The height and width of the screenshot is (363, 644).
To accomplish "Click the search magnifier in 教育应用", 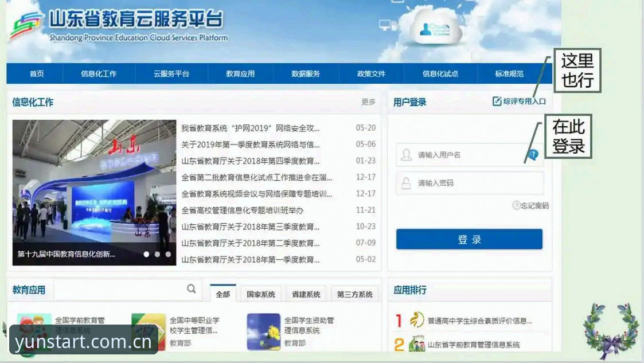I will point(192,289).
